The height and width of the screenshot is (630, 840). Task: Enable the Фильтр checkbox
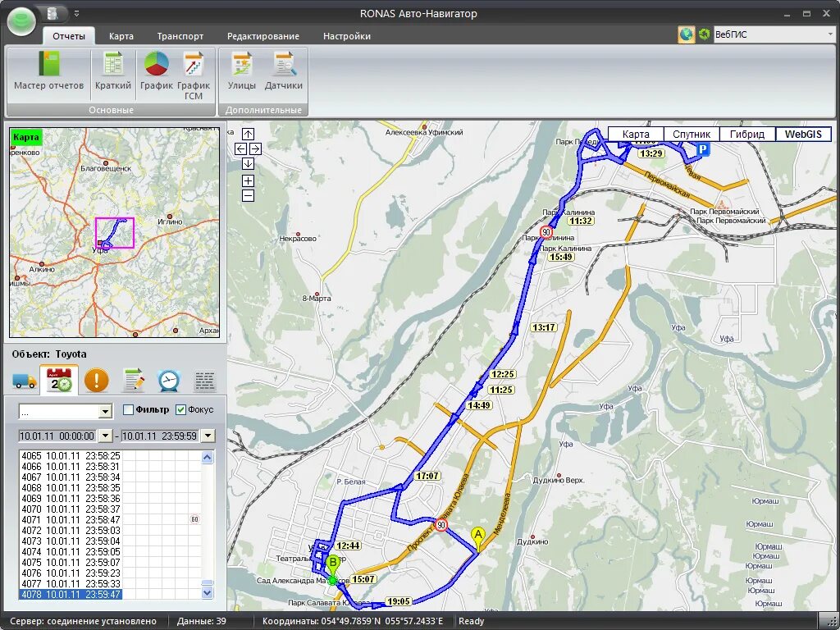click(128, 410)
